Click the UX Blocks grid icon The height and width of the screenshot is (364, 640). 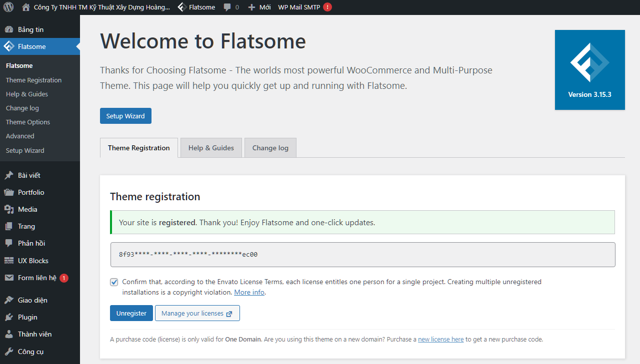point(8,261)
